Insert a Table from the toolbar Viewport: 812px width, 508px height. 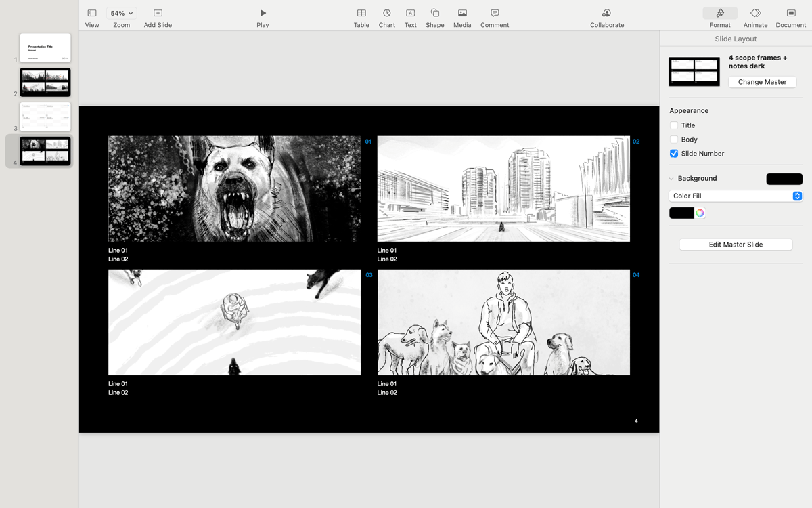click(x=361, y=15)
